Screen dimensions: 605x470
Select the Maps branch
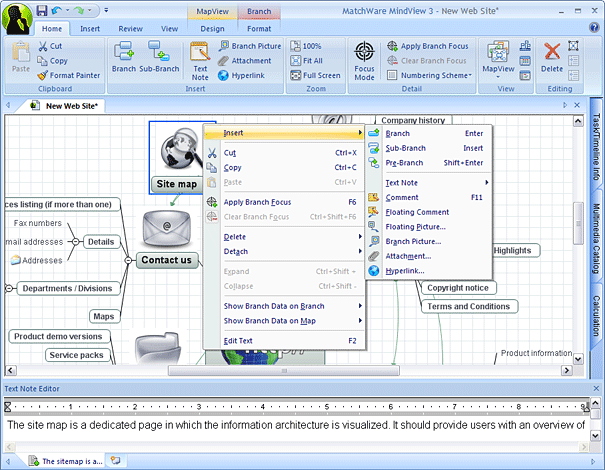click(104, 316)
